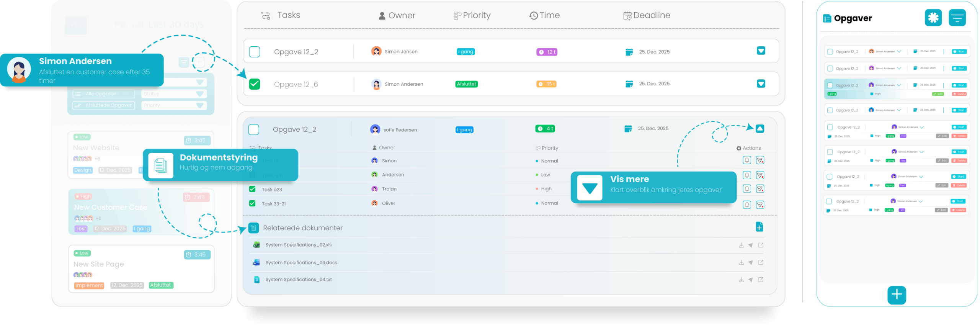The height and width of the screenshot is (329, 980).
Task: Untick the green checkbox for Opgave 12_6
Action: [255, 84]
